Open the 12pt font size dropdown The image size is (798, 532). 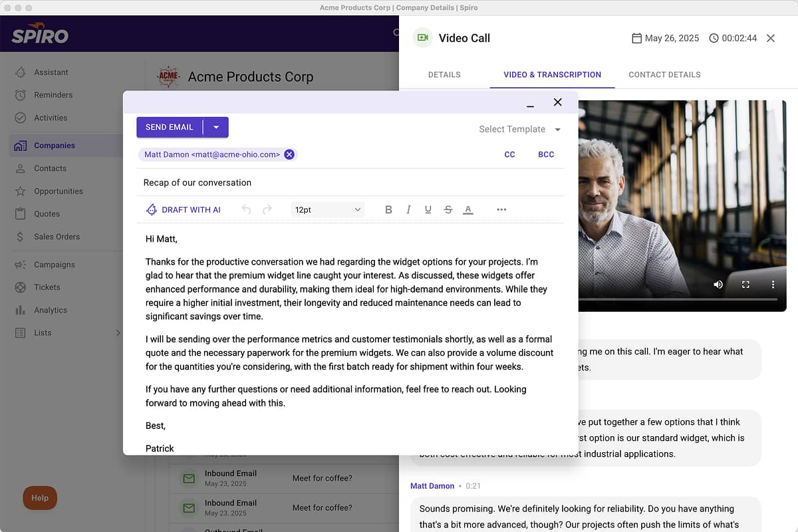[x=328, y=209]
